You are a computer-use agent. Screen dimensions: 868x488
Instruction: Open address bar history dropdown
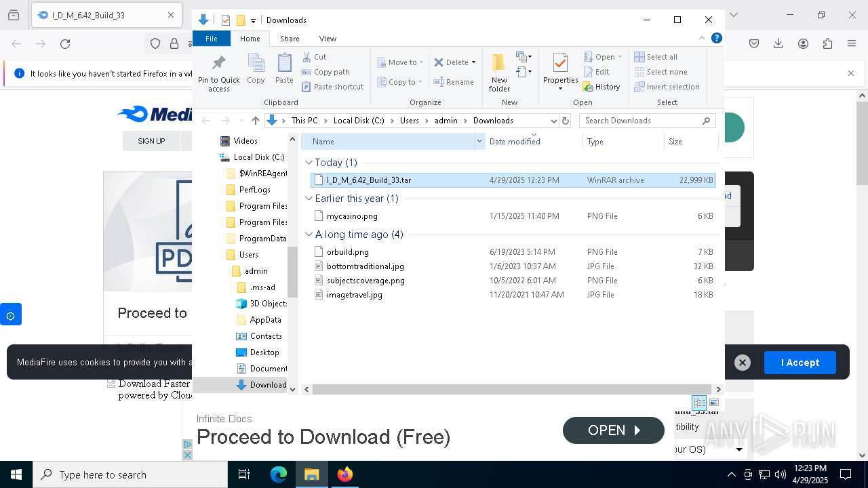pyautogui.click(x=553, y=121)
